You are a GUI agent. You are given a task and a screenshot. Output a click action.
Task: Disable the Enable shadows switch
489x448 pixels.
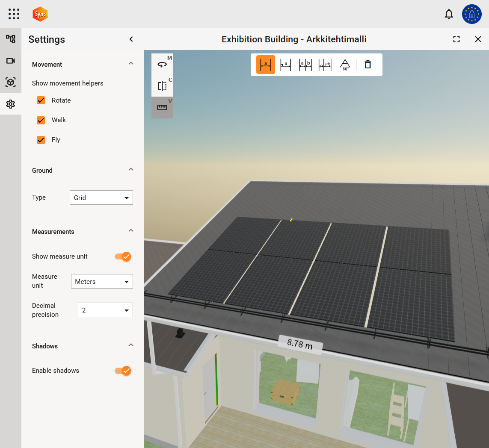coord(123,371)
